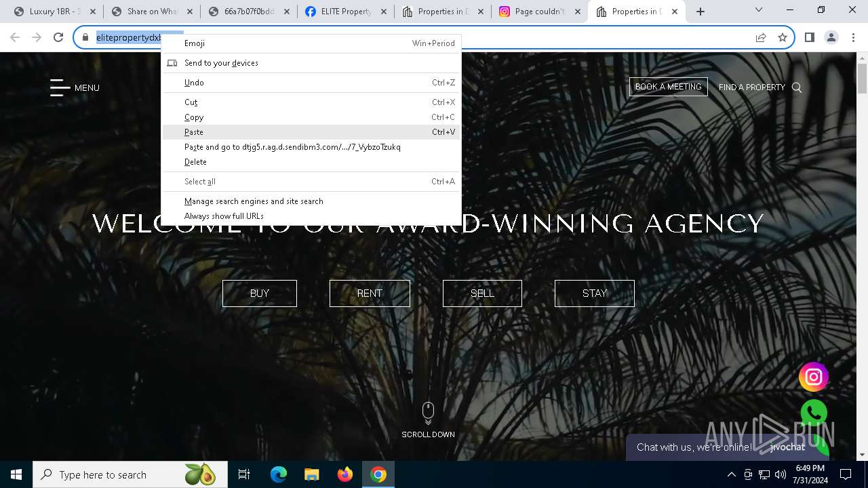This screenshot has width=868, height=488.
Task: Click the page vertical scrollbar thumb
Action: coord(862,79)
